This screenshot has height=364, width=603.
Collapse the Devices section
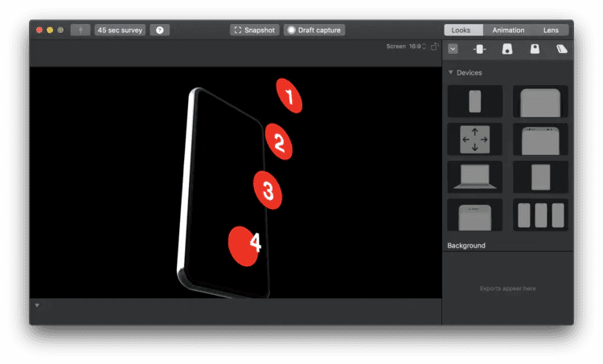point(451,73)
